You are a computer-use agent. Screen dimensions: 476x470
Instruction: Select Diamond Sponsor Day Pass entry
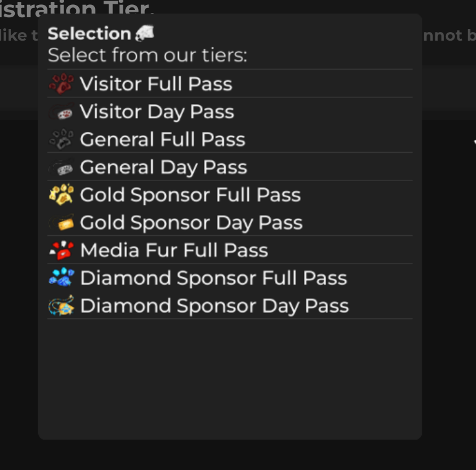[214, 306]
